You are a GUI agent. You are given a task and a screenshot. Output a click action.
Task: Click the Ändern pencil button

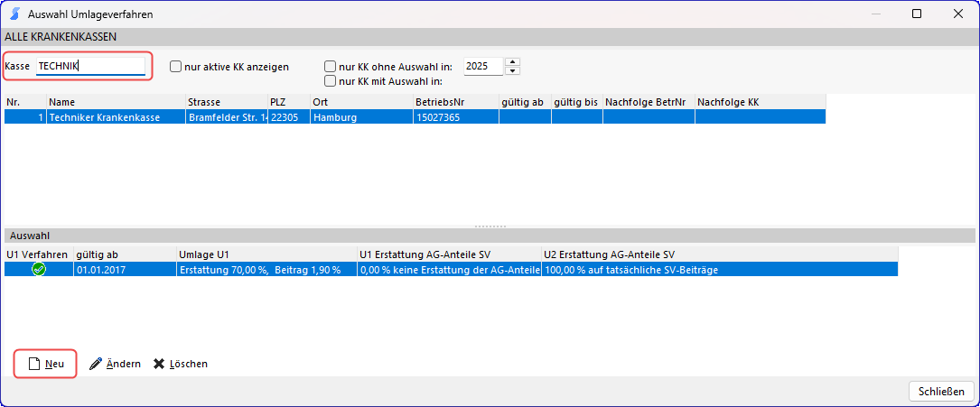point(115,364)
